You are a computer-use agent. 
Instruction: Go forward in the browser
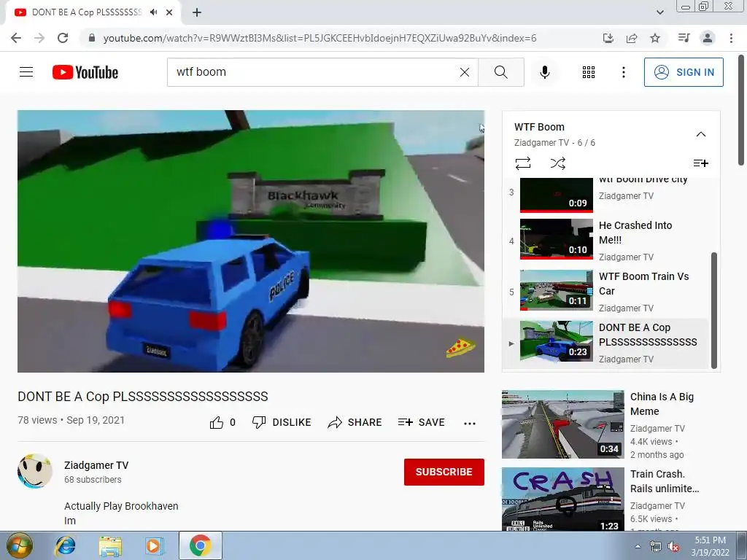pyautogui.click(x=39, y=38)
